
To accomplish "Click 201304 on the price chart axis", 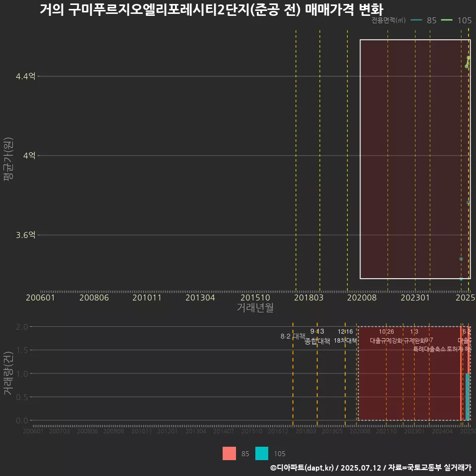I will pyautogui.click(x=200, y=297).
